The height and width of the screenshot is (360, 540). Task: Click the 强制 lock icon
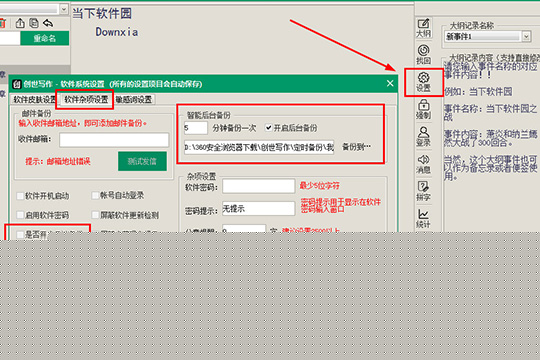[x=423, y=109]
